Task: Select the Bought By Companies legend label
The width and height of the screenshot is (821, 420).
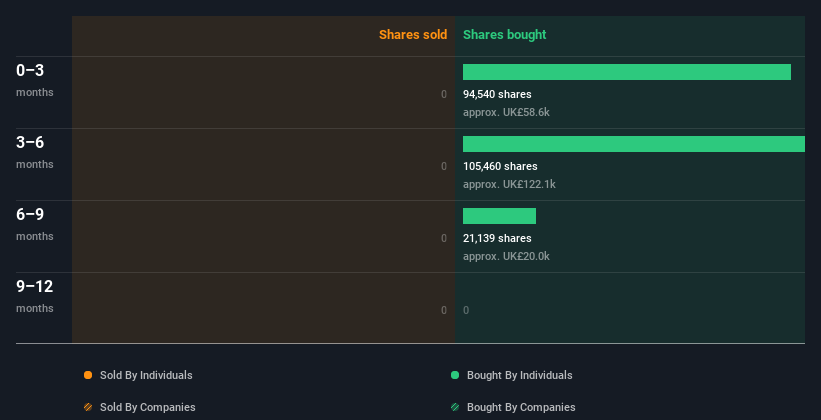Action: tap(521, 407)
